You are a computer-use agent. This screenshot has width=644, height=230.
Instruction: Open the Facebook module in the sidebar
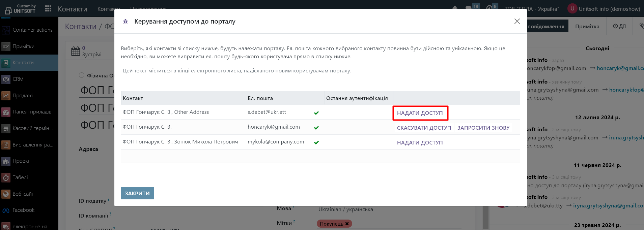coord(23,210)
